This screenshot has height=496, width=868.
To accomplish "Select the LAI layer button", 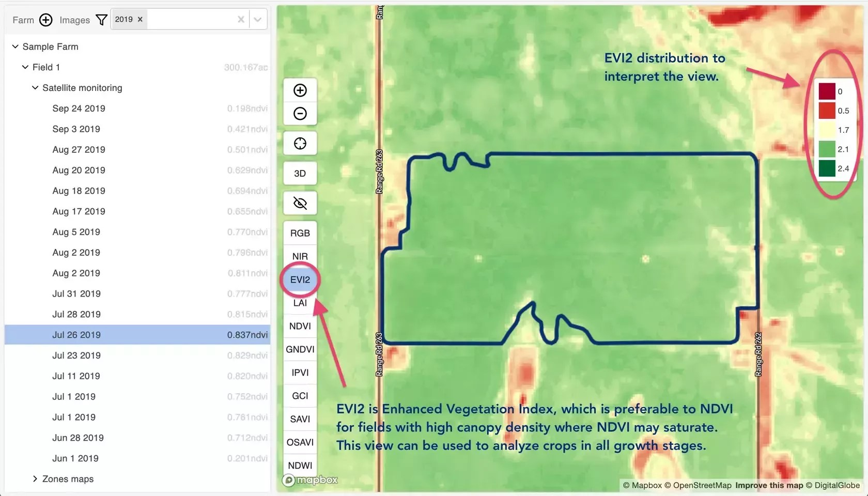I will (x=300, y=303).
